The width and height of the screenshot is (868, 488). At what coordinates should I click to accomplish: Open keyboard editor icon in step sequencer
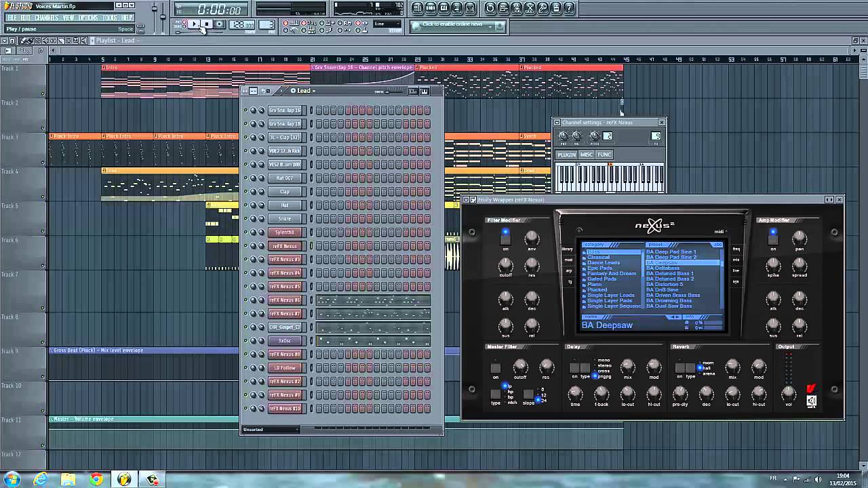click(425, 91)
